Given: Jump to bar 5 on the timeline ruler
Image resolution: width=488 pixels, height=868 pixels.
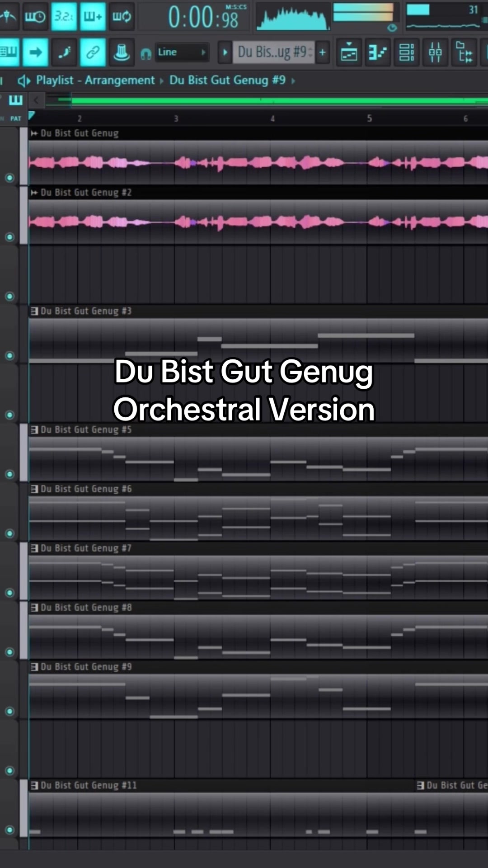Looking at the screenshot, I should coord(369,118).
